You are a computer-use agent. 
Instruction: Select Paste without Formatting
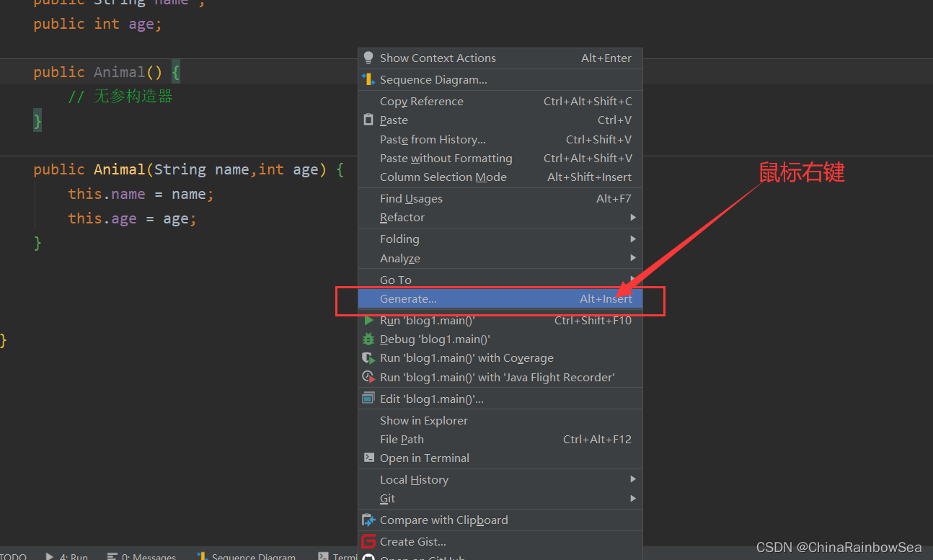tap(500, 158)
